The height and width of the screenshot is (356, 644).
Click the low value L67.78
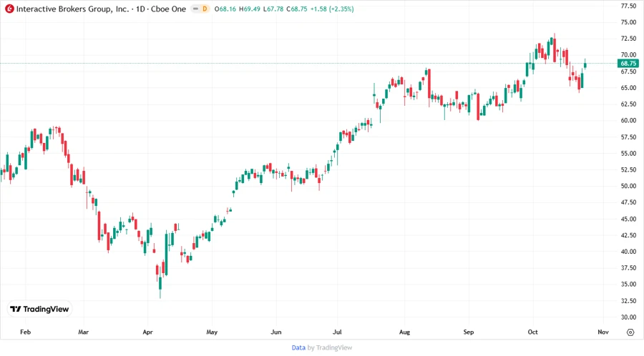point(273,9)
